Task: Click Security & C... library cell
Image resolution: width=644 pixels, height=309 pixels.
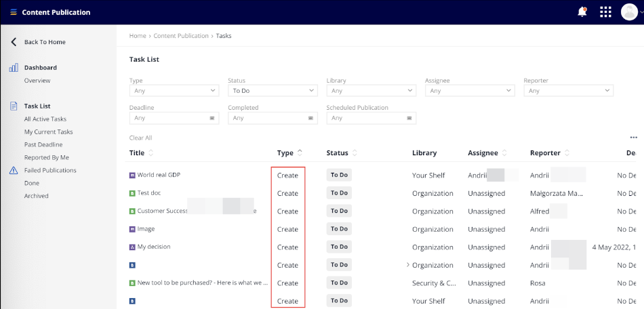Action: (434, 283)
